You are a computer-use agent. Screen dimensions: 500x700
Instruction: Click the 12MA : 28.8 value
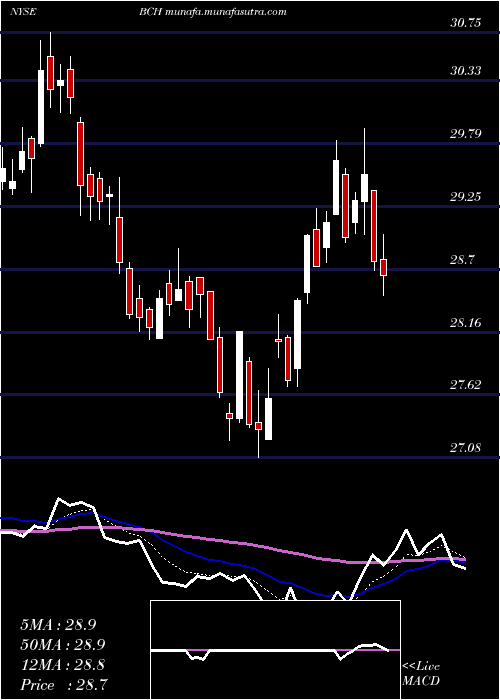point(63,665)
